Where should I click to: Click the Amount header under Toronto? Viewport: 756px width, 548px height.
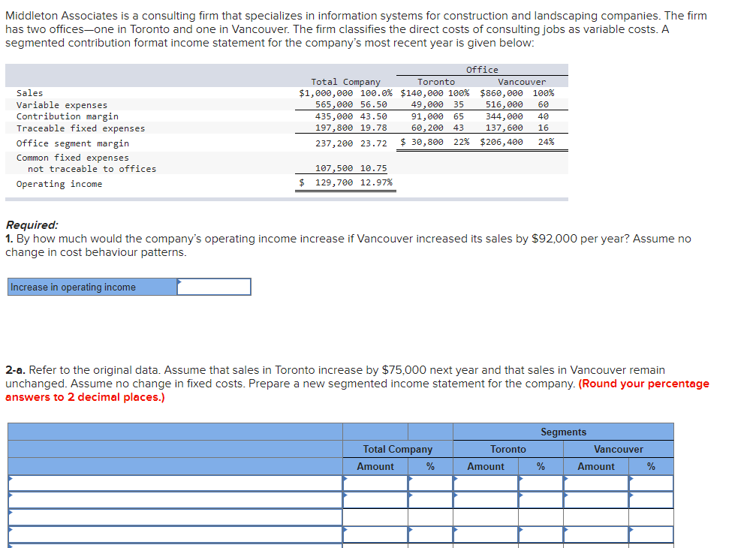(x=486, y=466)
